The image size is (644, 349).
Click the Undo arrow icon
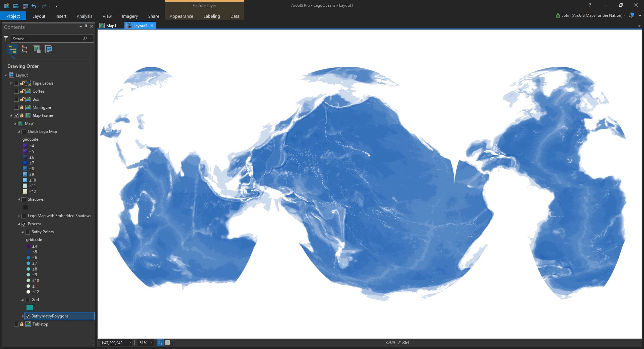34,6
